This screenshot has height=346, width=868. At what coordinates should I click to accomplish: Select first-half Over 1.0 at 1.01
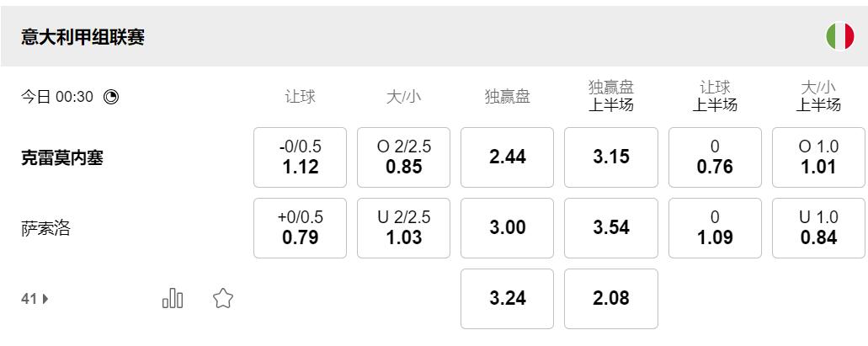click(x=818, y=157)
